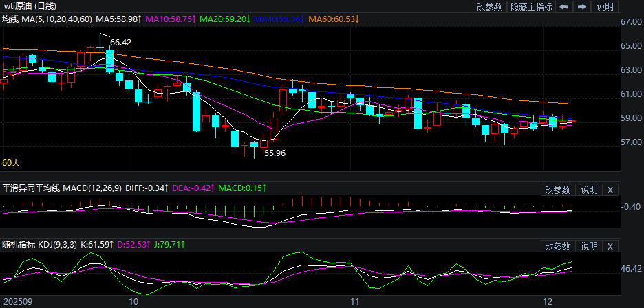Viewport: 644px width, 308px height.
Task: Click the 60天 period label
Action: (x=12, y=163)
